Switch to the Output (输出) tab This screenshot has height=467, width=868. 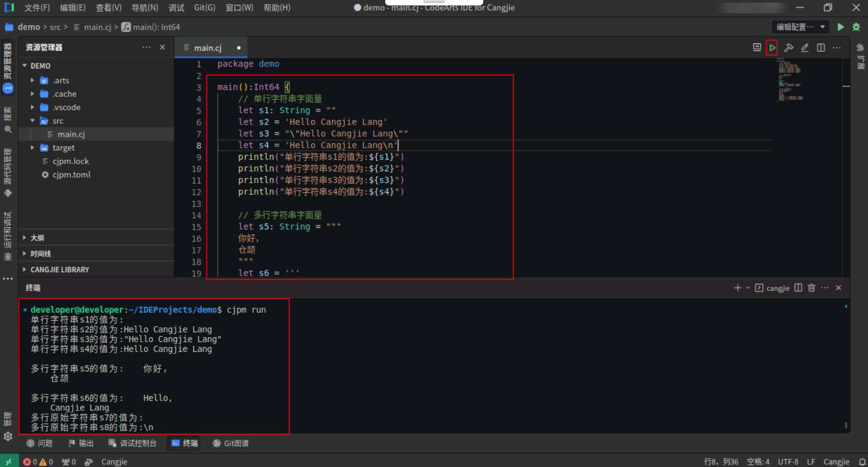click(81, 443)
